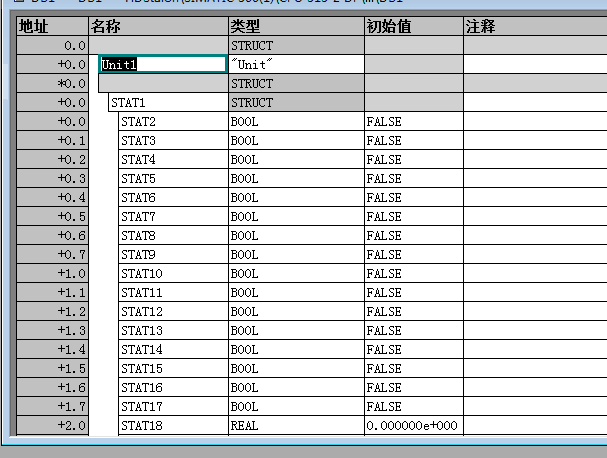607x458 pixels.
Task: Click the initial value 0.000000e+000
Action: (x=414, y=425)
